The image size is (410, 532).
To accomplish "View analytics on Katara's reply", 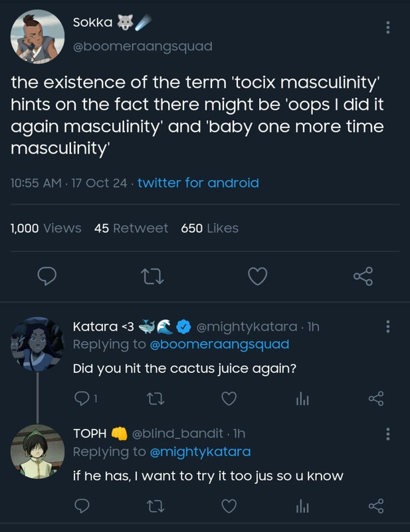I will [302, 398].
